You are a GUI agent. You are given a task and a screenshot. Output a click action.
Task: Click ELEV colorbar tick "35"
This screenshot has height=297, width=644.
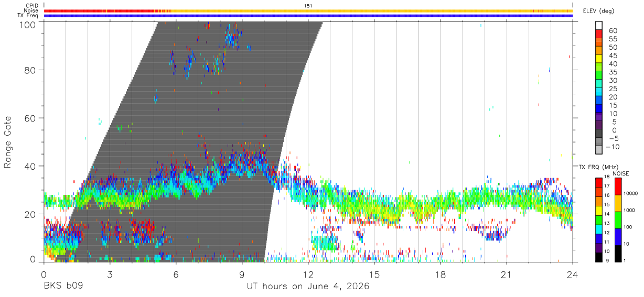tap(612, 72)
